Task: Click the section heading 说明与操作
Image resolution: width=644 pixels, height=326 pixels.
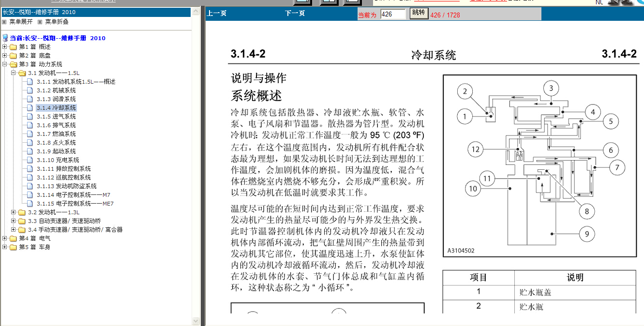Action: [259, 78]
